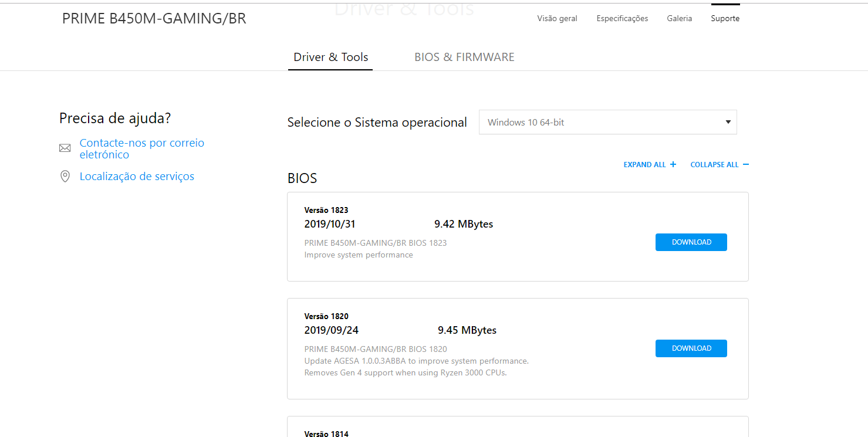Download BIOS version 1820
The width and height of the screenshot is (868, 437).
(691, 348)
